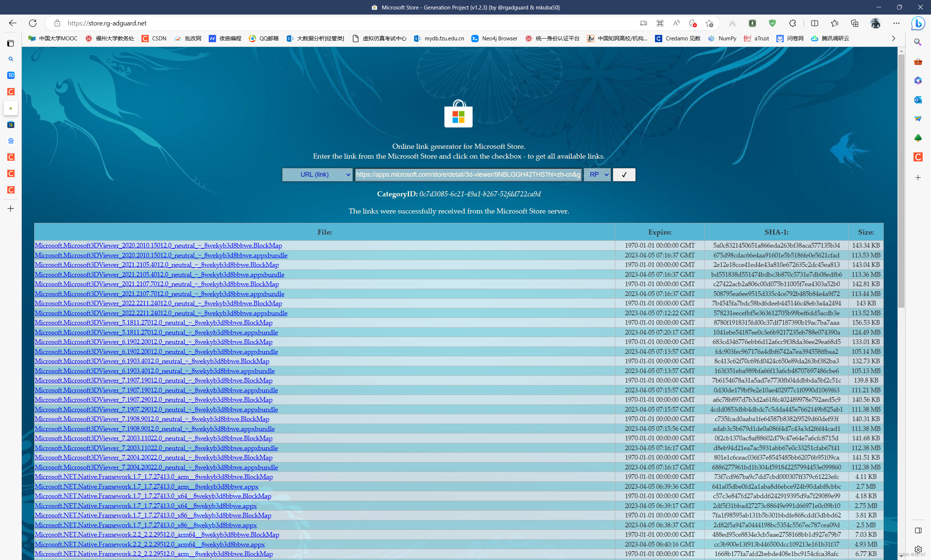
Task: Open the QR apps icon in address bar
Action: coord(660,23)
